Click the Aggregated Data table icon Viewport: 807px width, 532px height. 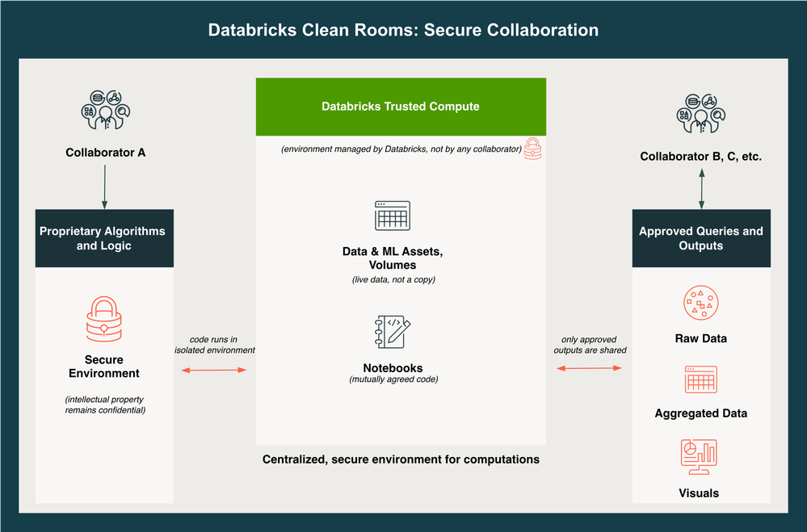(x=700, y=380)
